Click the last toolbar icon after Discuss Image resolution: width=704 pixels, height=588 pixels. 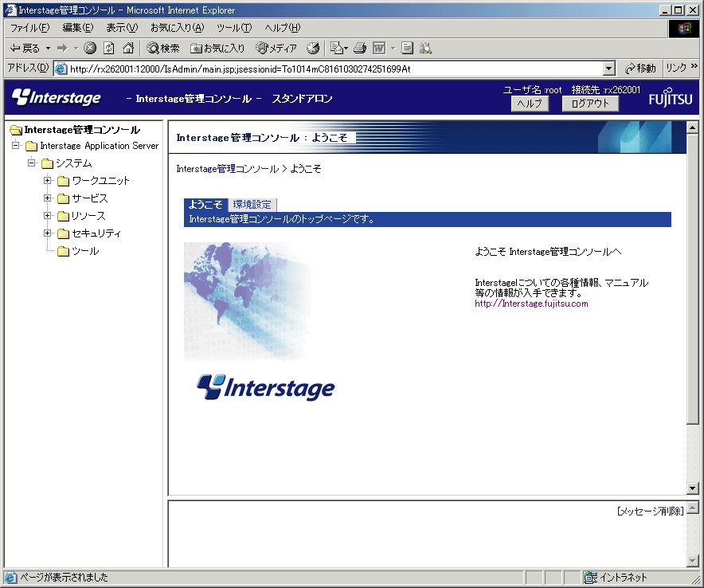click(425, 48)
